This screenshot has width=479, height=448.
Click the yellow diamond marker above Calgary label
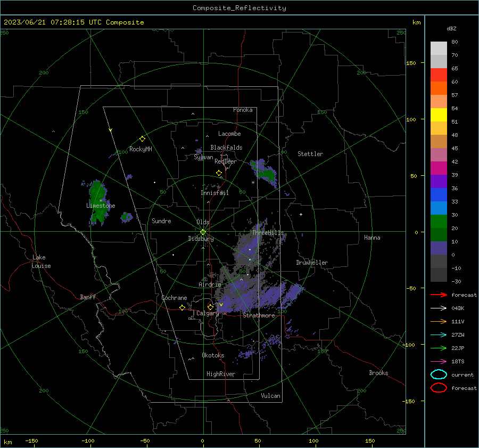(210, 307)
